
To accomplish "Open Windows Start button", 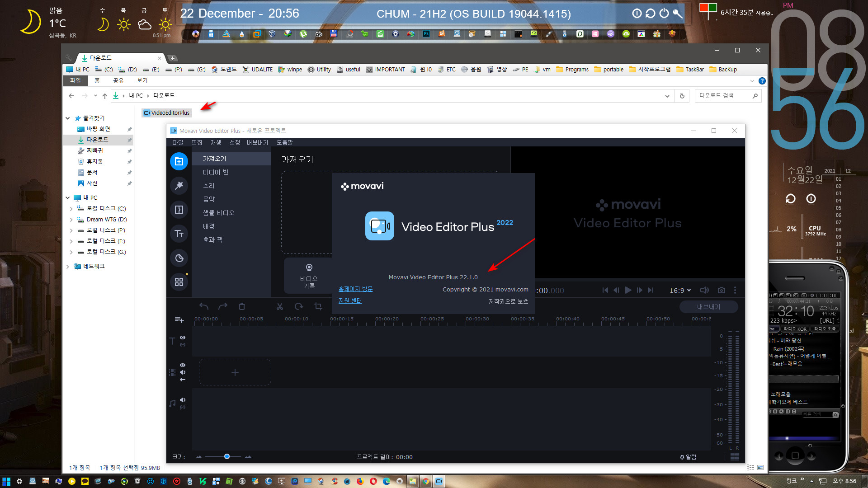I will point(6,481).
